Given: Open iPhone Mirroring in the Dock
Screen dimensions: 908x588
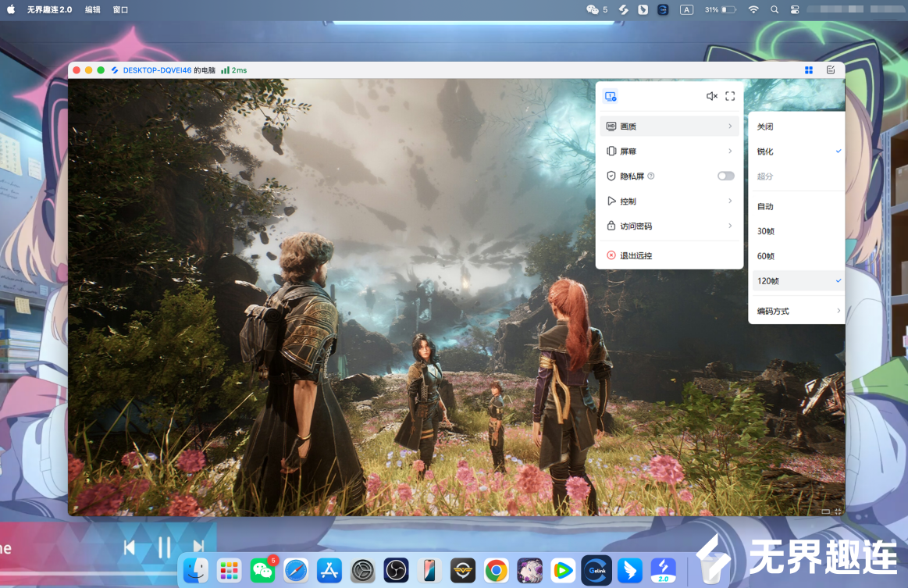Looking at the screenshot, I should (429, 571).
